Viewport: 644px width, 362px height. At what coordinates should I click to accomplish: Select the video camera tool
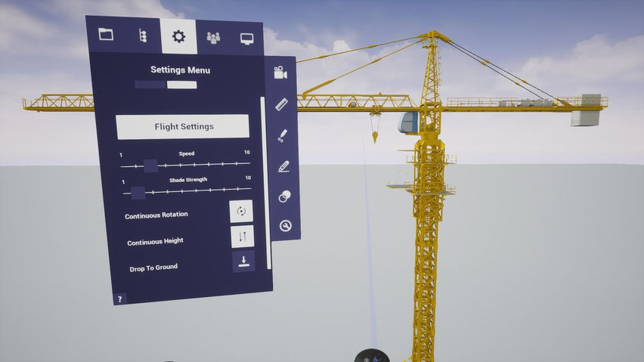[280, 73]
